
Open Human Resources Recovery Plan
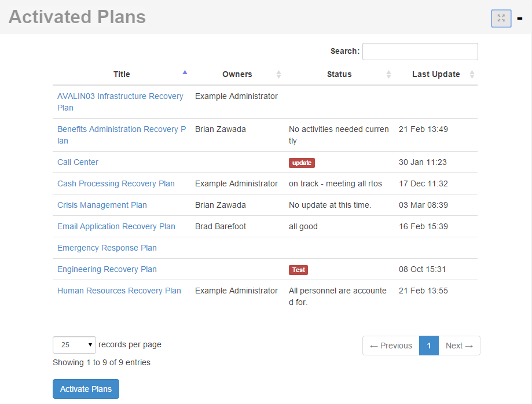[x=119, y=291]
